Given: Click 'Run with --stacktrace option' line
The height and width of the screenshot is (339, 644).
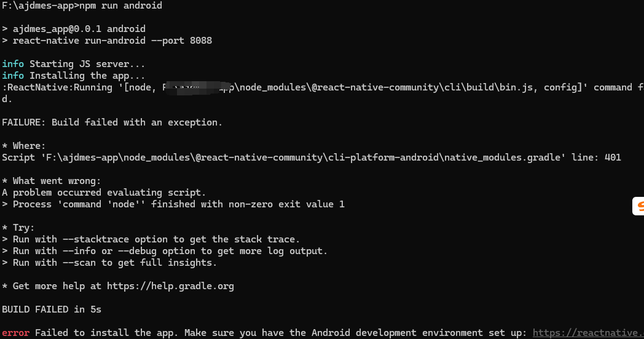Looking at the screenshot, I should pos(151,239).
